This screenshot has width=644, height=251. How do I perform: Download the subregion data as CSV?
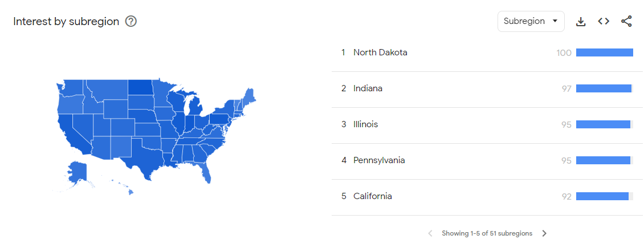click(x=580, y=21)
